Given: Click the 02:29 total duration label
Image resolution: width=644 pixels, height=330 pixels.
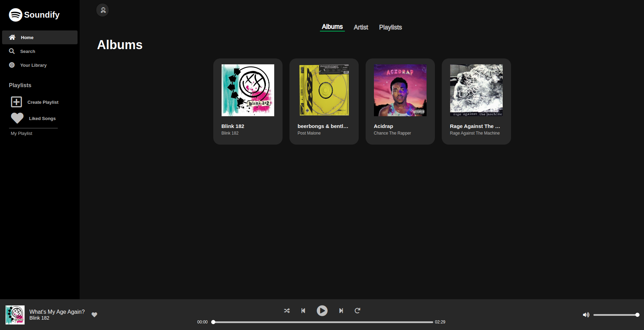Looking at the screenshot, I should pyautogui.click(x=440, y=322).
